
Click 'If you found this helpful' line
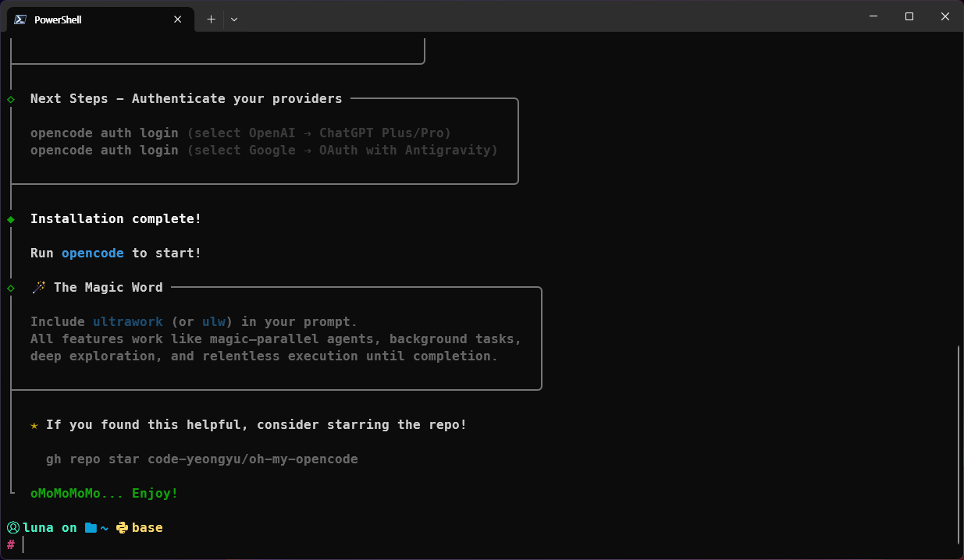pos(256,424)
